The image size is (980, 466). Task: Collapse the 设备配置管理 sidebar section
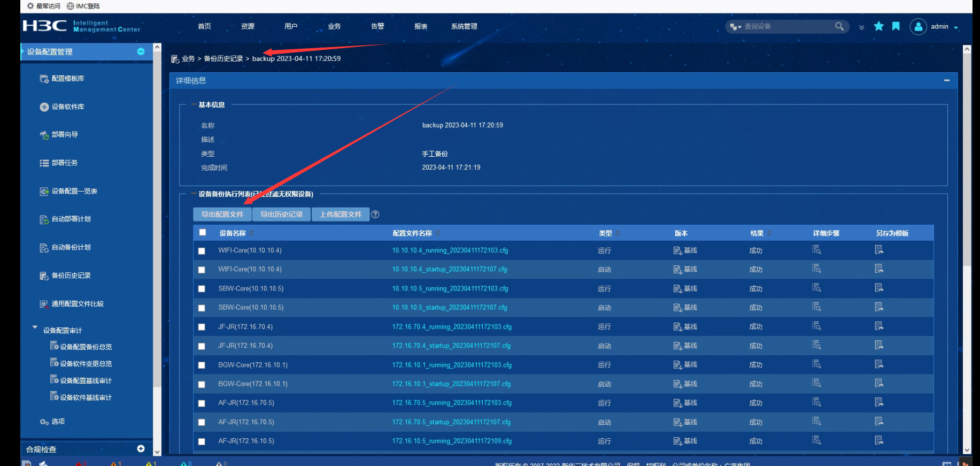[x=141, y=52]
